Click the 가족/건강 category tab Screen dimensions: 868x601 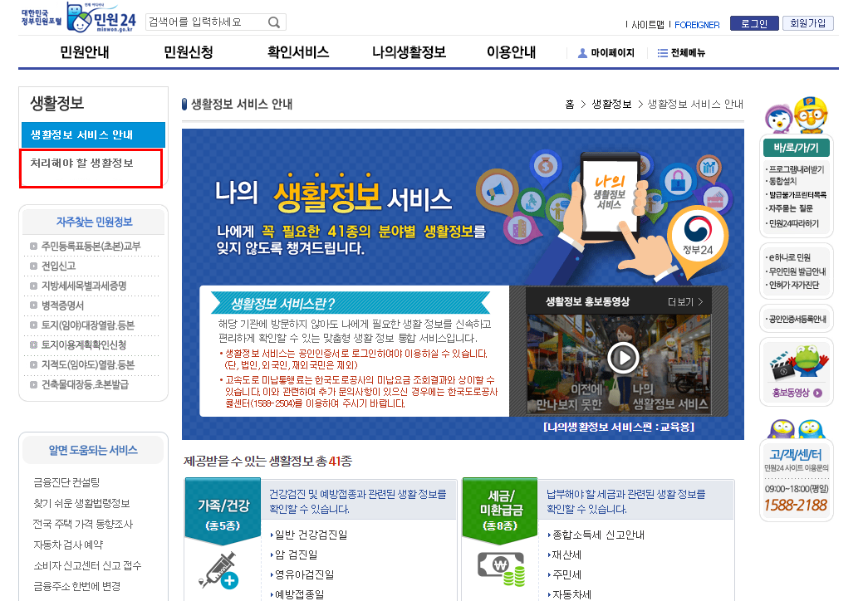click(223, 512)
